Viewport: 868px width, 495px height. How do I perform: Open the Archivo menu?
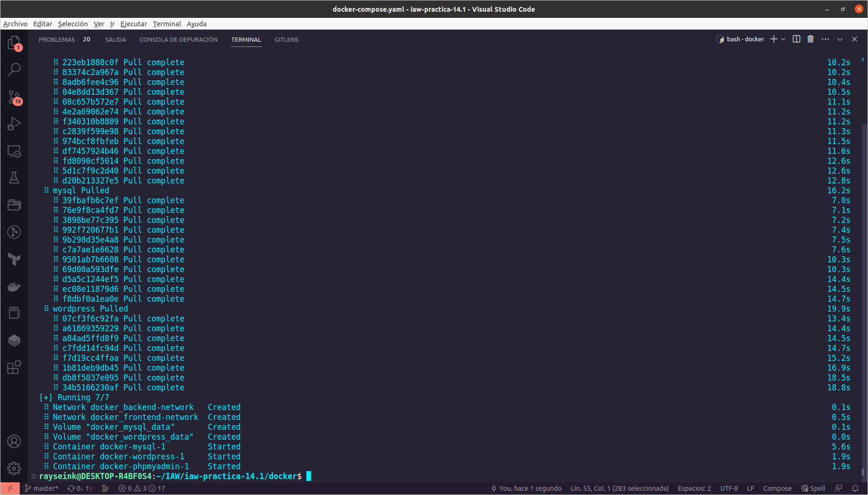pyautogui.click(x=15, y=23)
